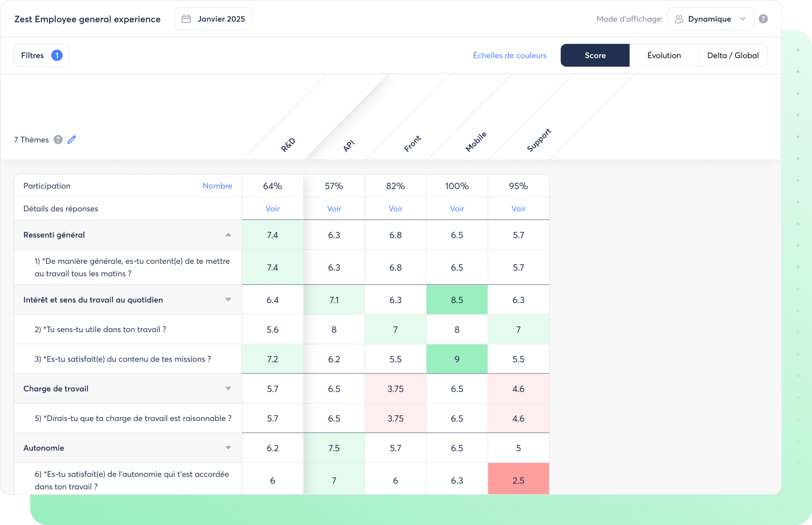Image resolution: width=812 pixels, height=525 pixels.
Task: Click the question mark beside 7 Thèmes
Action: [58, 140]
